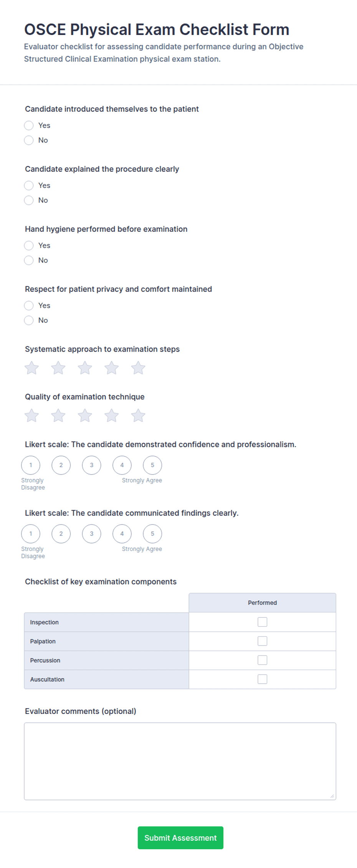This screenshot has width=357, height=868.
Task: Rate examination technique quality one star
Action: pyautogui.click(x=31, y=415)
